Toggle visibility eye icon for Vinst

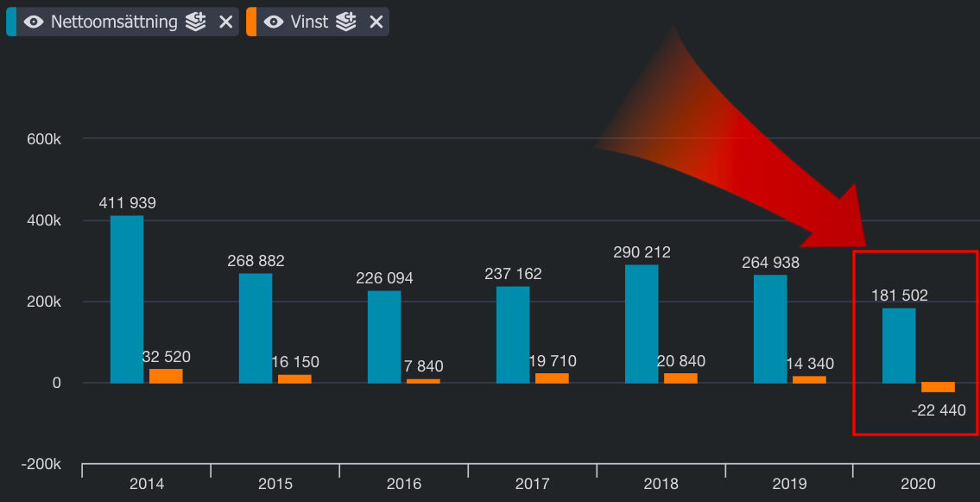point(274,22)
